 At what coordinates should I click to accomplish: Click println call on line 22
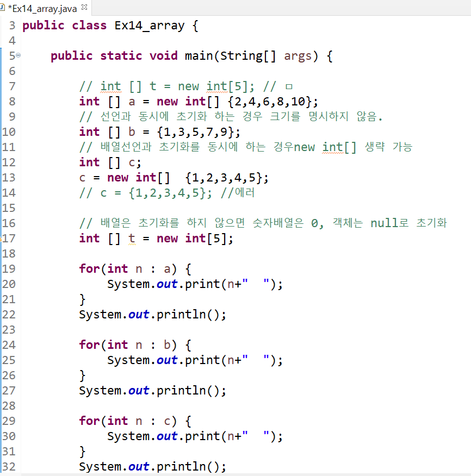[x=152, y=315]
